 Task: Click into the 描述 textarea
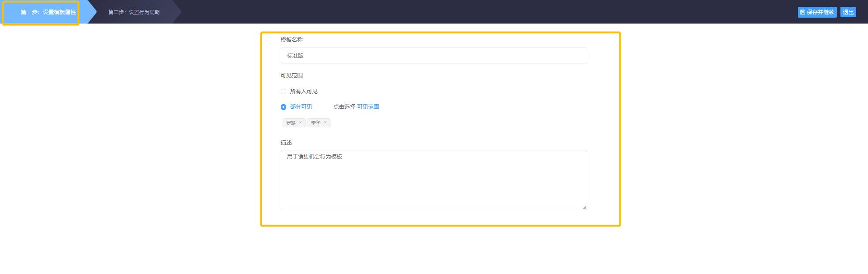434,180
